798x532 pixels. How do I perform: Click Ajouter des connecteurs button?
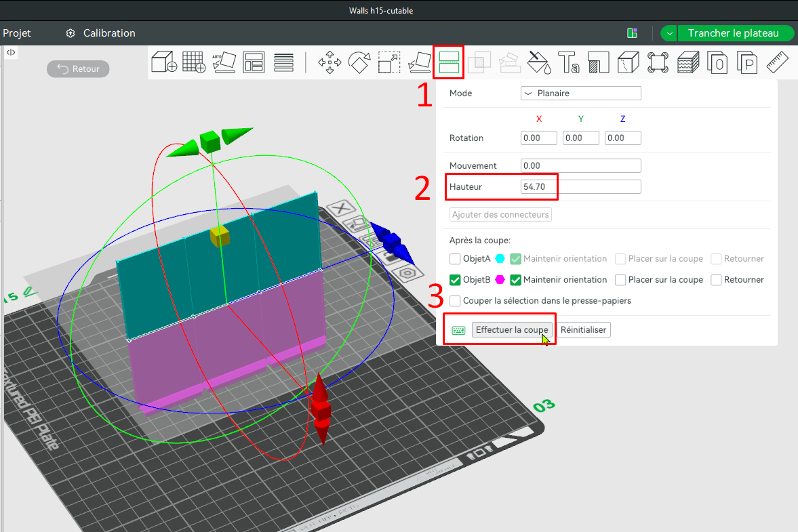point(500,215)
